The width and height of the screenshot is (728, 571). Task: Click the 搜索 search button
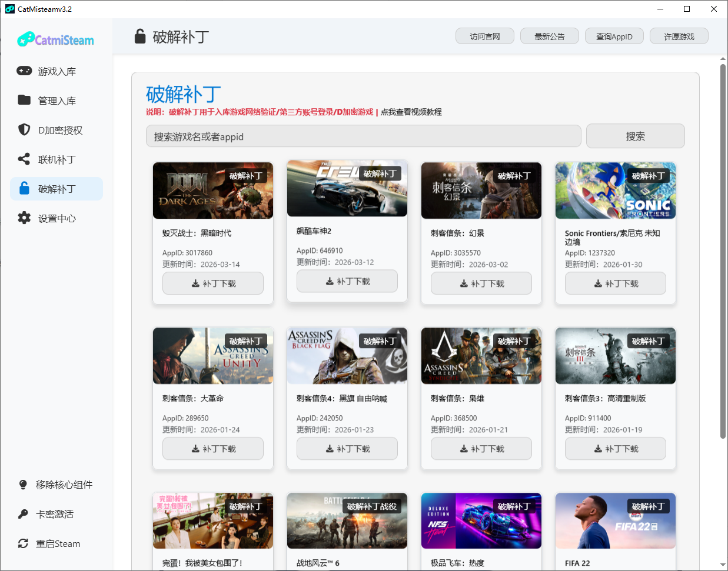click(x=636, y=136)
